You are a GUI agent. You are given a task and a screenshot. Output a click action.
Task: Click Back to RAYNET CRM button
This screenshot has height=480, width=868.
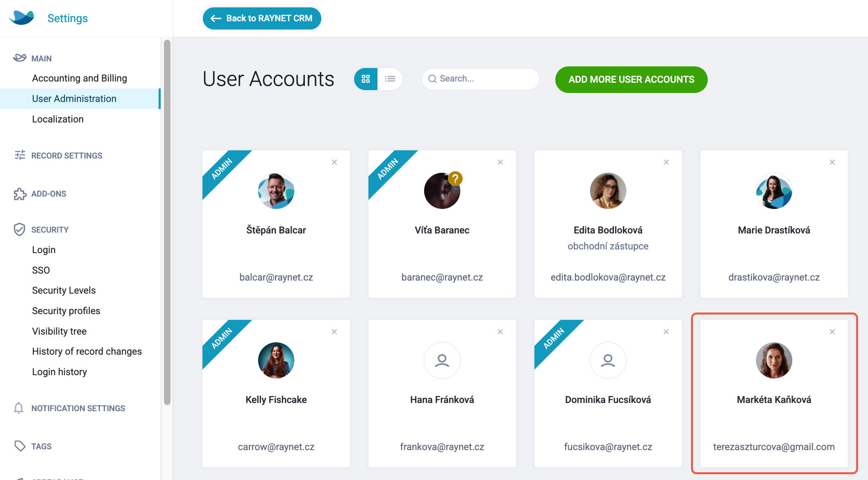click(x=262, y=18)
